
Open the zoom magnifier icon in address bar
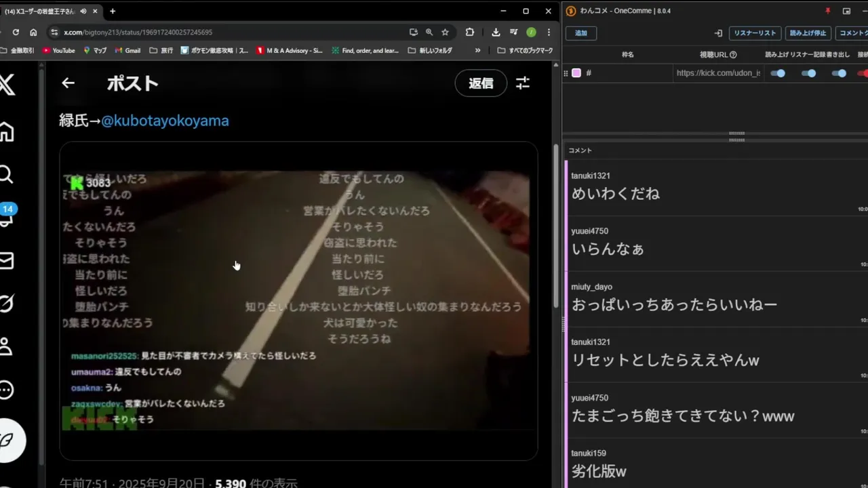tap(429, 32)
